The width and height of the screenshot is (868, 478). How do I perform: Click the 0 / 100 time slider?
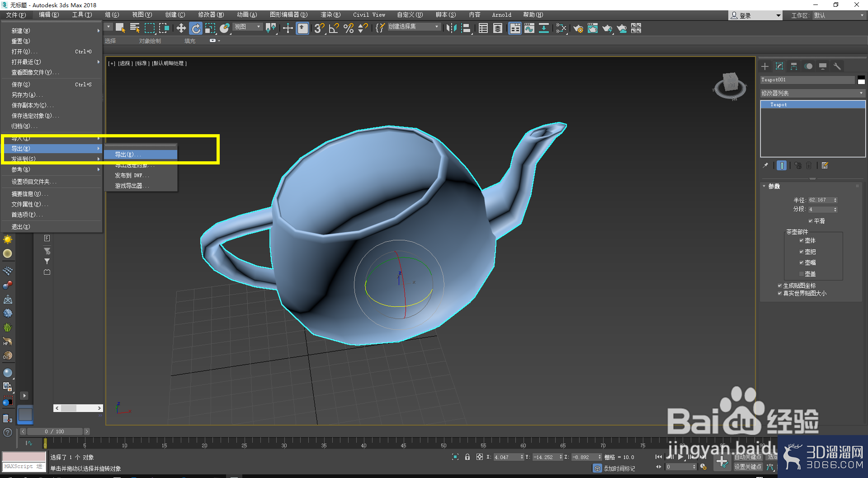click(54, 431)
